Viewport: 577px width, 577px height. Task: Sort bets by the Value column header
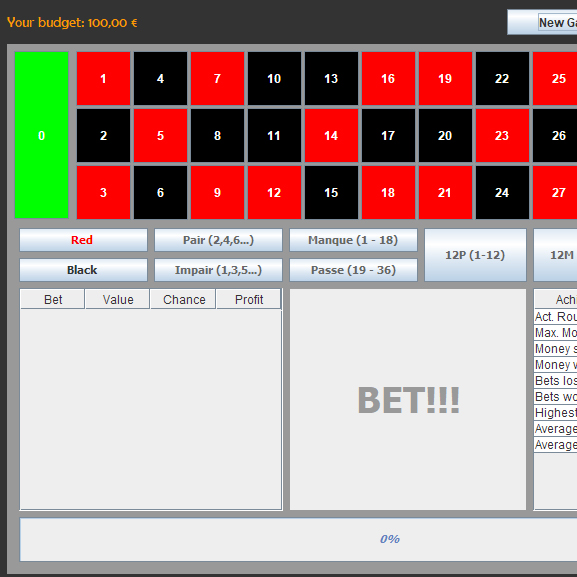tap(118, 299)
